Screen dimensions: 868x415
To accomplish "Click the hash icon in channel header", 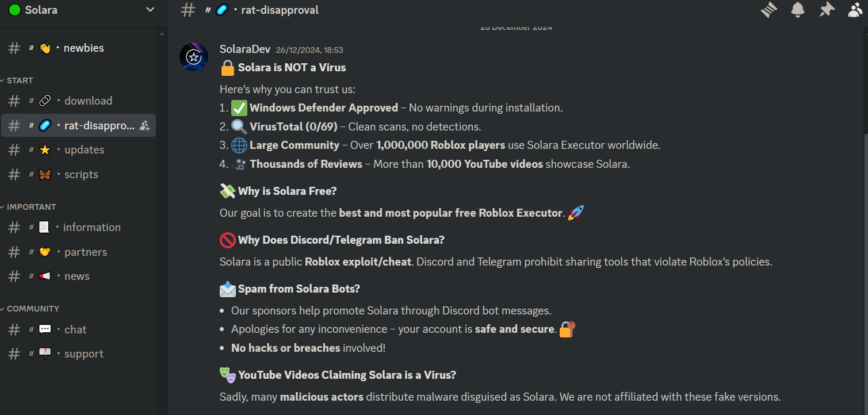I will pyautogui.click(x=188, y=10).
